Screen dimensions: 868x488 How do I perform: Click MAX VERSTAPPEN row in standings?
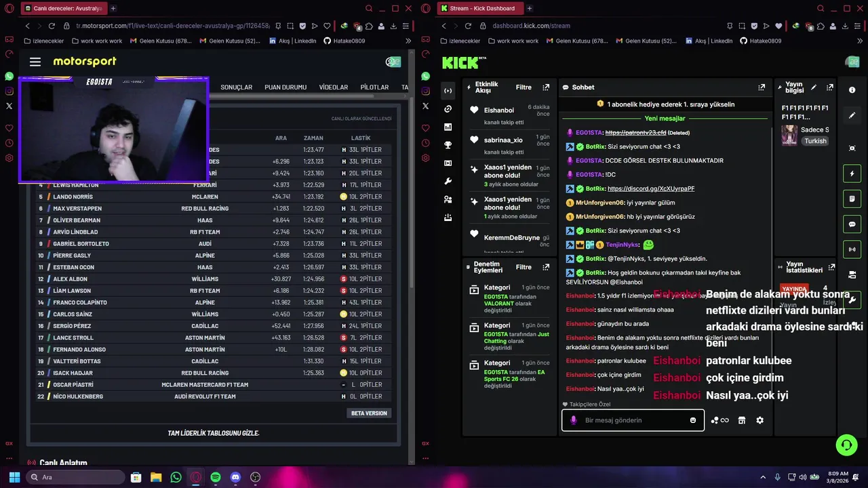[x=214, y=208]
